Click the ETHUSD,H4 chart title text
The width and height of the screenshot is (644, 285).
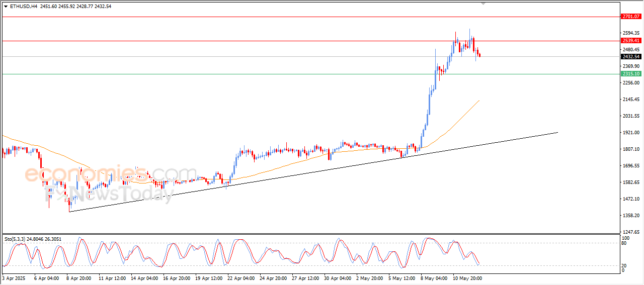tap(23, 7)
